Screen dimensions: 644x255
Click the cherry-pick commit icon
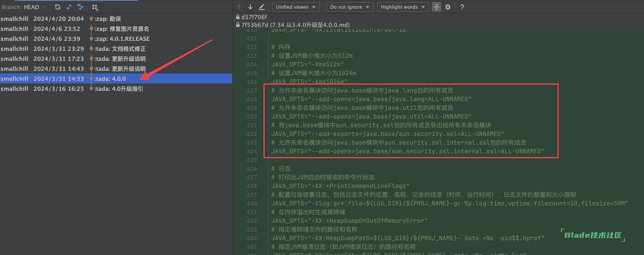tap(69, 7)
